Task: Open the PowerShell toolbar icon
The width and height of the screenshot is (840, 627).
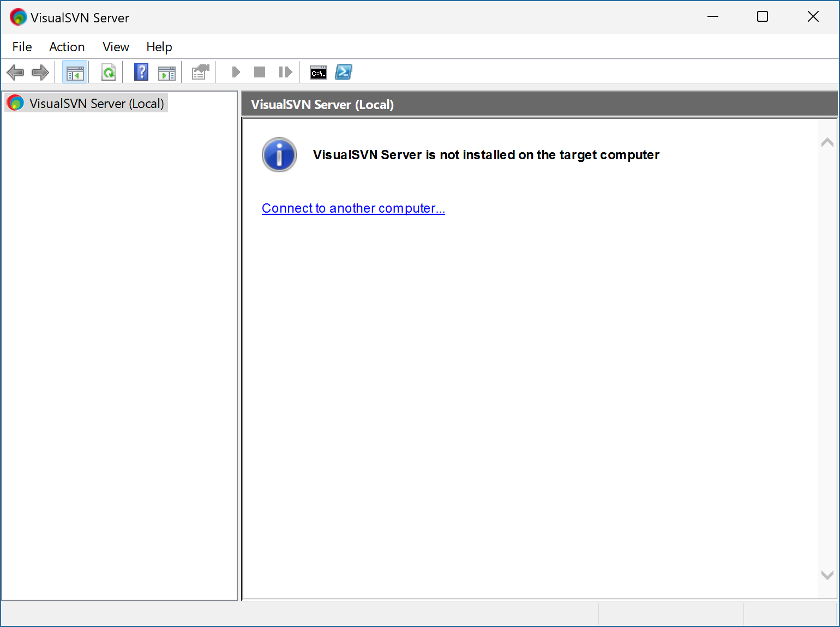Action: point(344,72)
